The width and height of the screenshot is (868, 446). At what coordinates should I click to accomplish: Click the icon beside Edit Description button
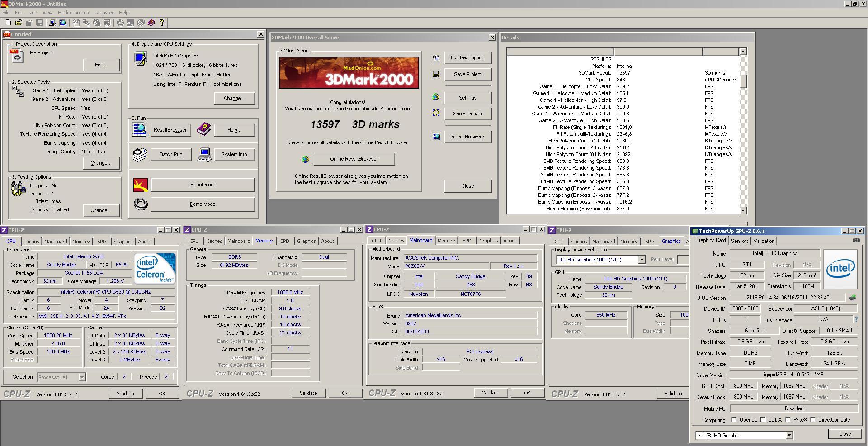436,58
